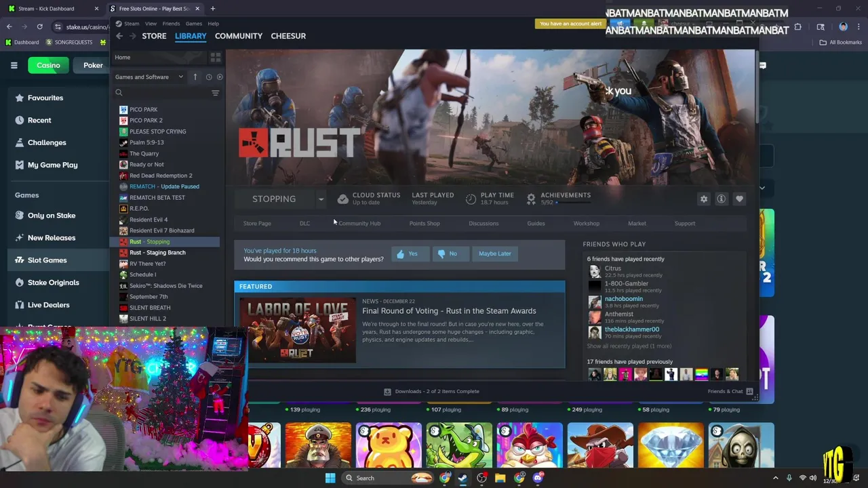Expand the play button dropdown arrow

(x=321, y=199)
